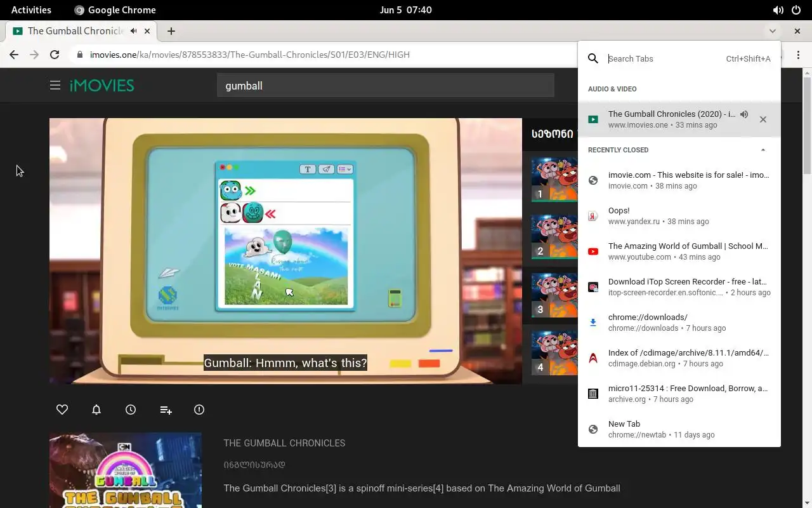Go forward in browser history

[34, 55]
